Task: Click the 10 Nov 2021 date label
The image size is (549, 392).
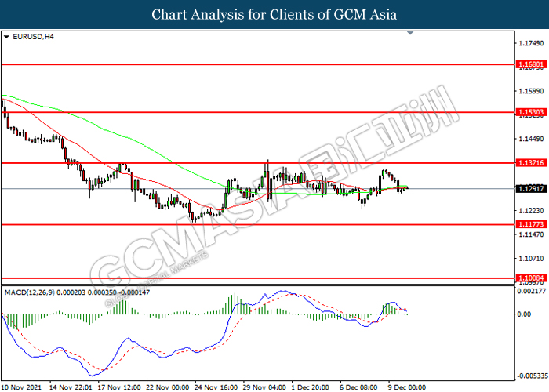Action: click(x=23, y=387)
